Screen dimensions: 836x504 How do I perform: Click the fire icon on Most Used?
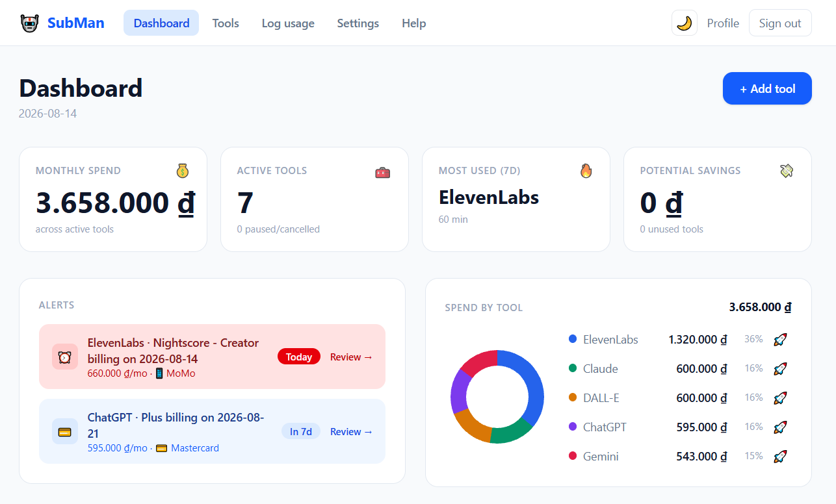point(586,171)
